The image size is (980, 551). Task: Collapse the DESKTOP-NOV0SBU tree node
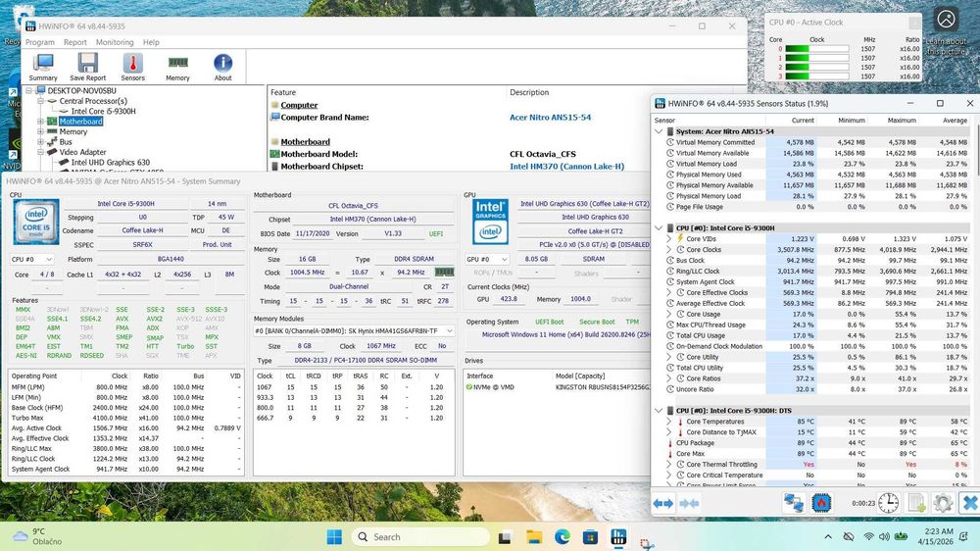pos(28,90)
